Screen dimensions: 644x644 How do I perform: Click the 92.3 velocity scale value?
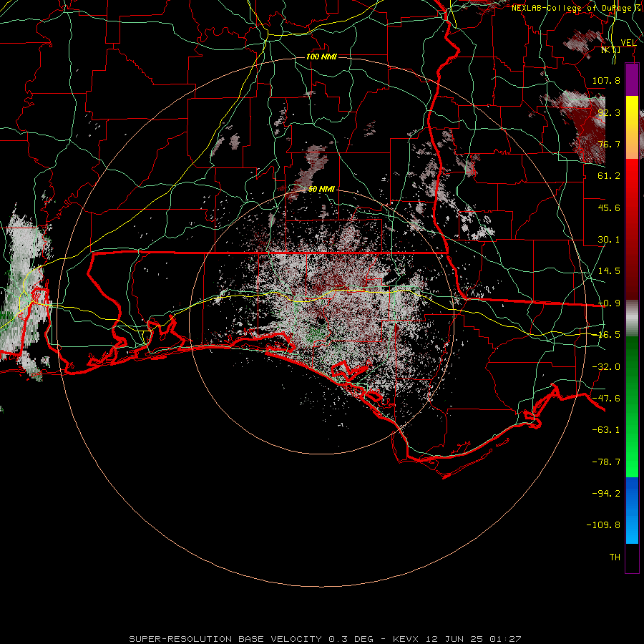click(609, 112)
